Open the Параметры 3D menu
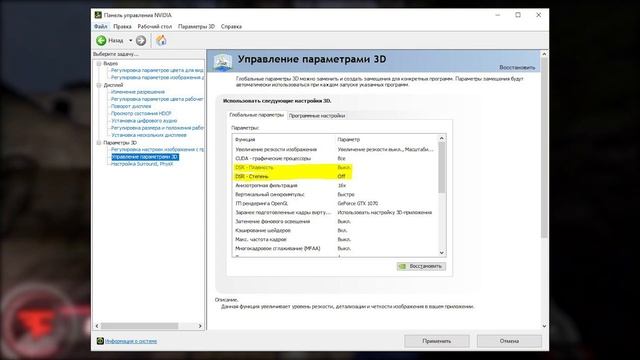Viewport: 640px width, 360px height. click(x=196, y=27)
